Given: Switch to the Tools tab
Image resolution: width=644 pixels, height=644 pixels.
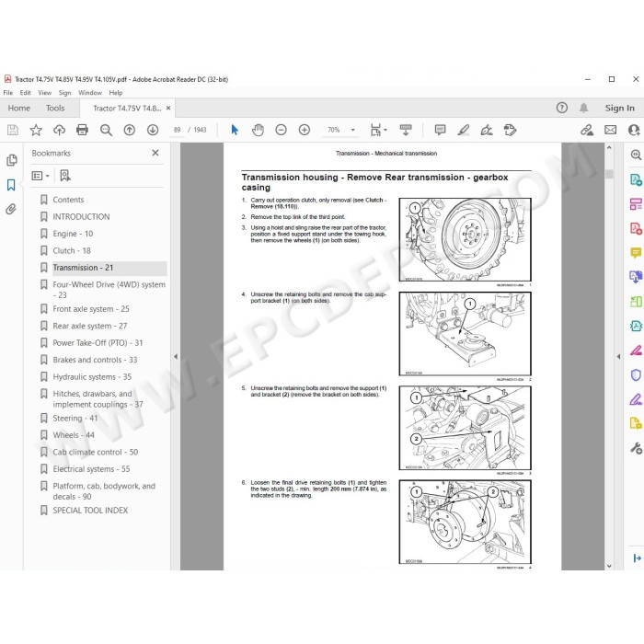Looking at the screenshot, I should tap(55, 108).
